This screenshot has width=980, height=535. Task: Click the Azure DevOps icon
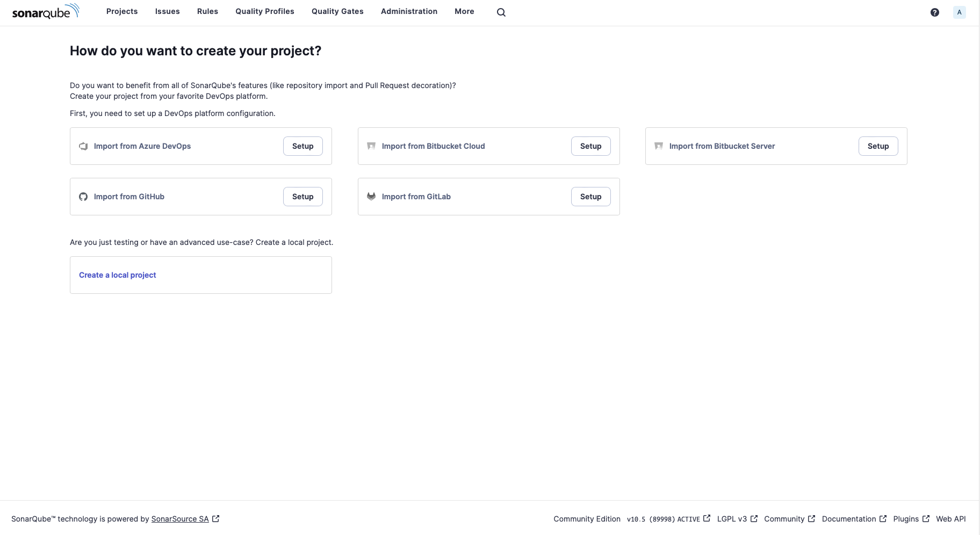click(x=83, y=146)
